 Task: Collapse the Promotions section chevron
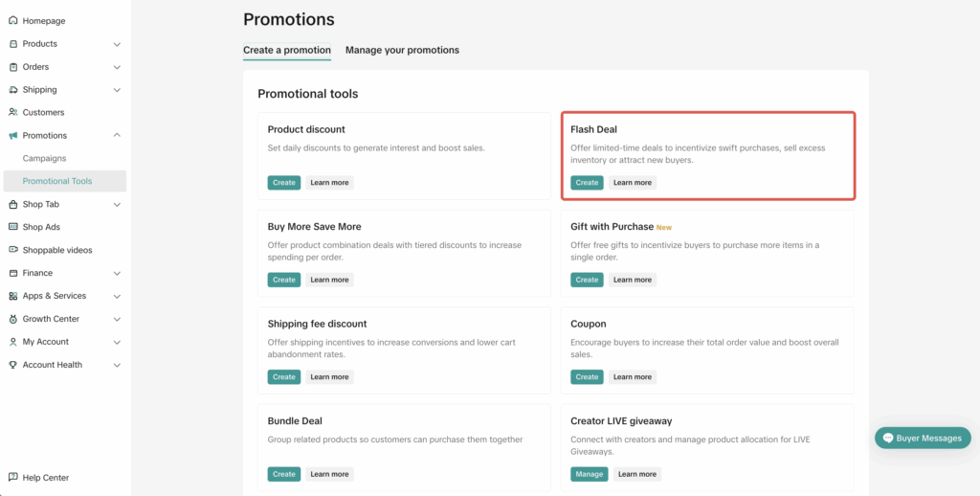[x=117, y=136]
